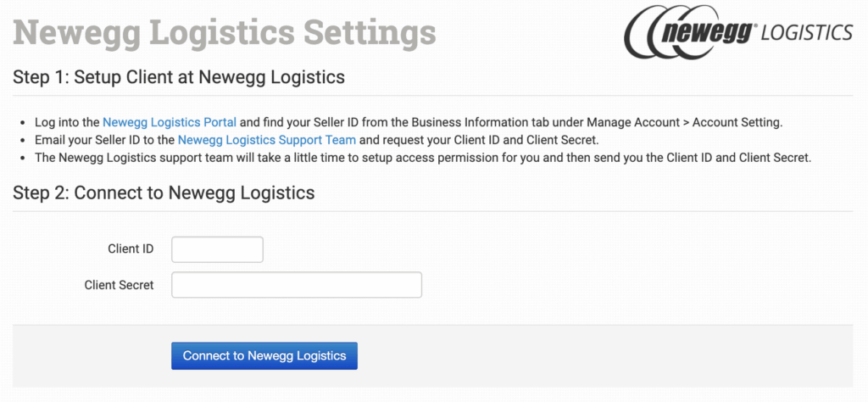Click the Client Secret field label
Image resolution: width=868 pixels, height=402 pixels.
pyautogui.click(x=119, y=285)
